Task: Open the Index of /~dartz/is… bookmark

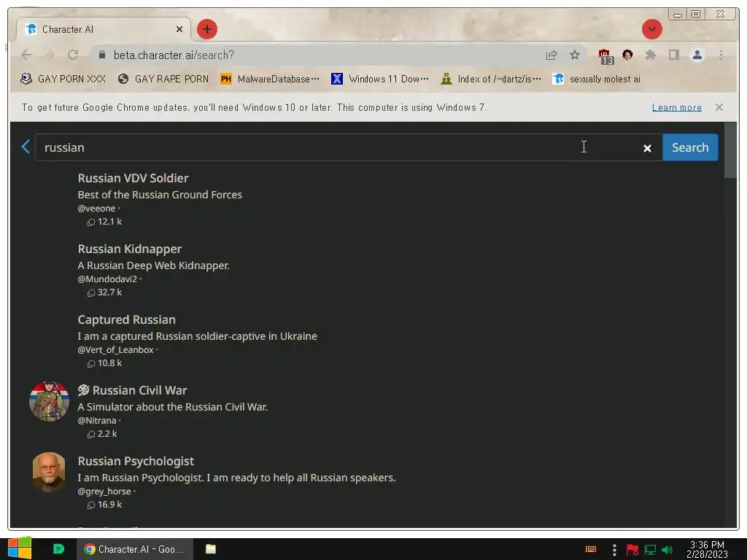Action: tap(491, 79)
